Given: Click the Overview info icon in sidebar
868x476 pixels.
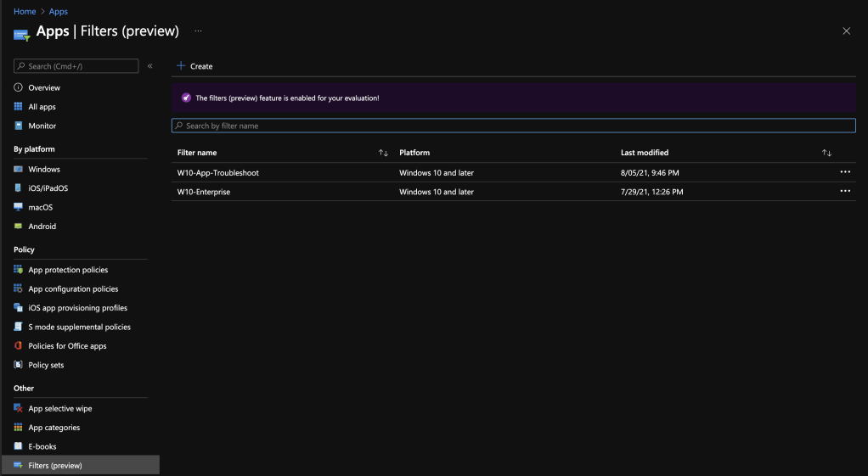Looking at the screenshot, I should pos(18,87).
